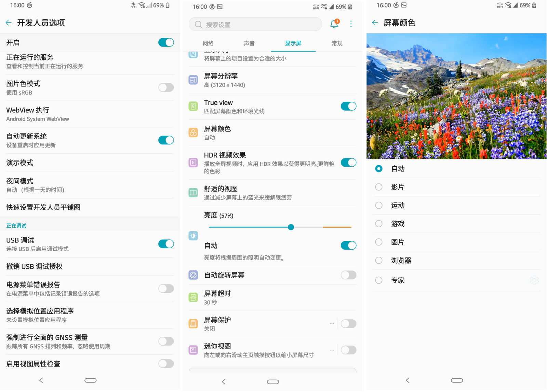This screenshot has width=547, height=392.
Task: Turn off HDR 视频效果
Action: 348,163
